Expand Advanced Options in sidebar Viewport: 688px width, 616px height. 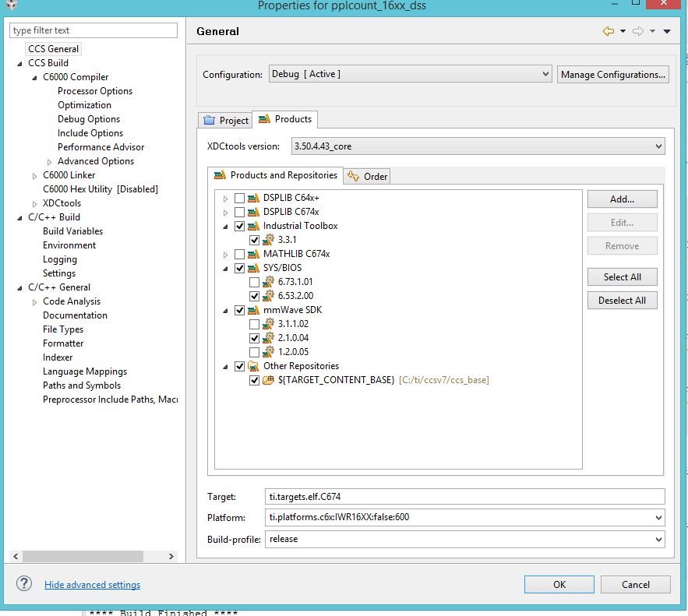click(50, 162)
